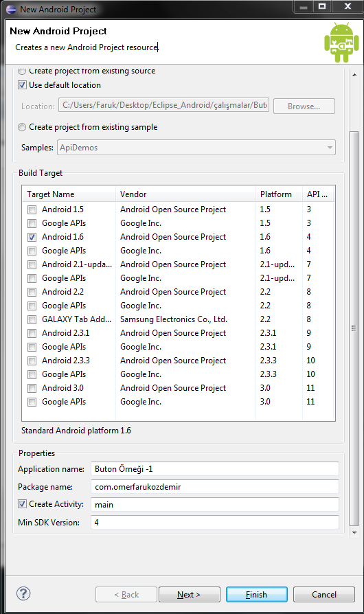This screenshot has height=614, width=364.
Task: Click the Min SDK Version field
Action: coord(214,523)
